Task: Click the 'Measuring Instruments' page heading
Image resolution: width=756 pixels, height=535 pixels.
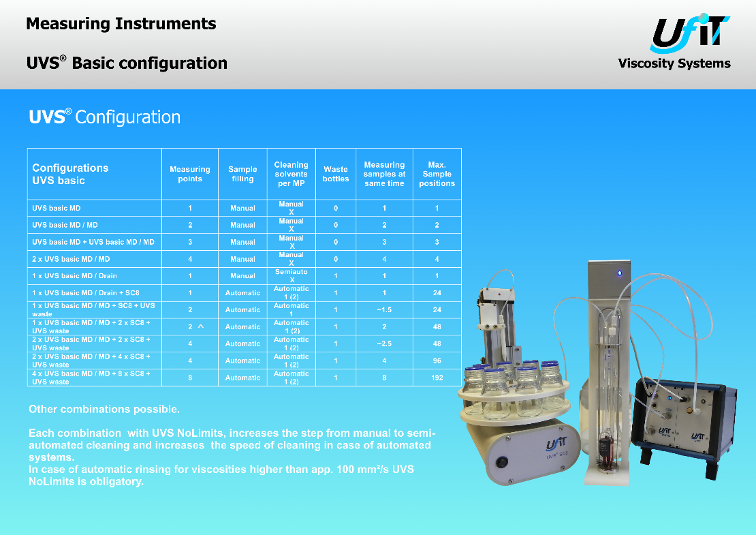Action: coord(121,24)
